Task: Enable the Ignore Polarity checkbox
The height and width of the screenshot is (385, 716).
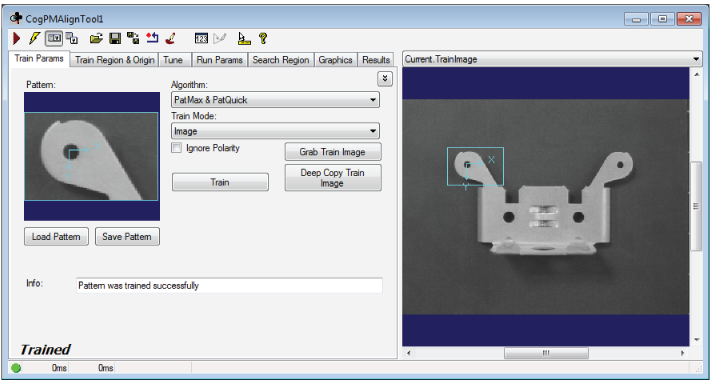Action: [176, 148]
